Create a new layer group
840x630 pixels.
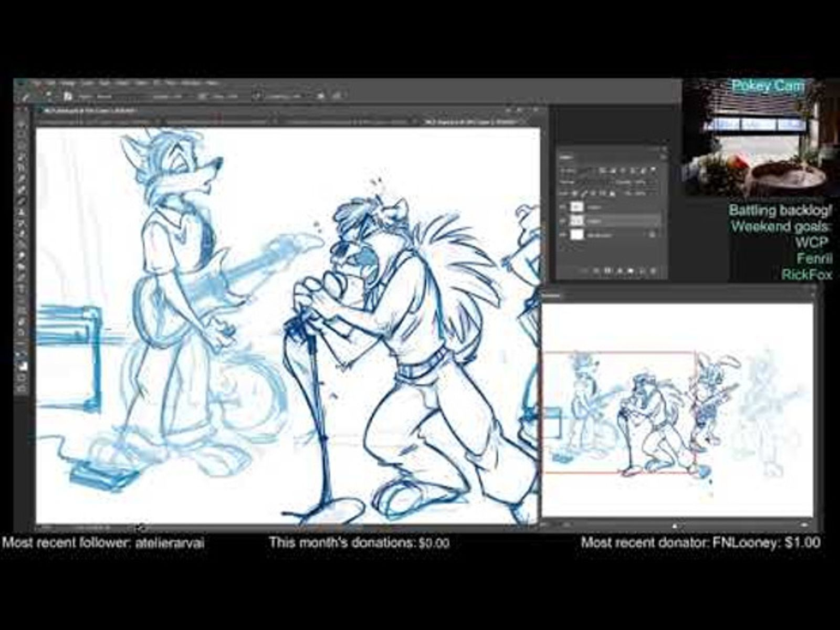(631, 271)
